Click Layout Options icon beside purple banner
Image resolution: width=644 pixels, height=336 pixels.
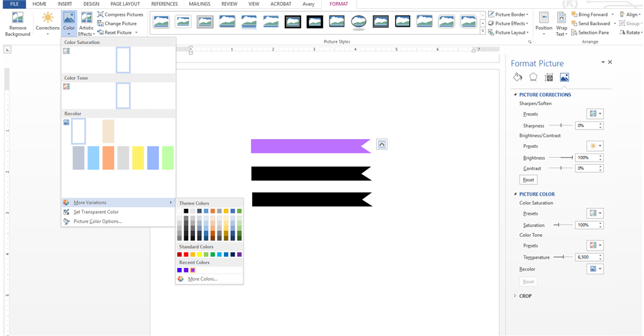pyautogui.click(x=382, y=144)
